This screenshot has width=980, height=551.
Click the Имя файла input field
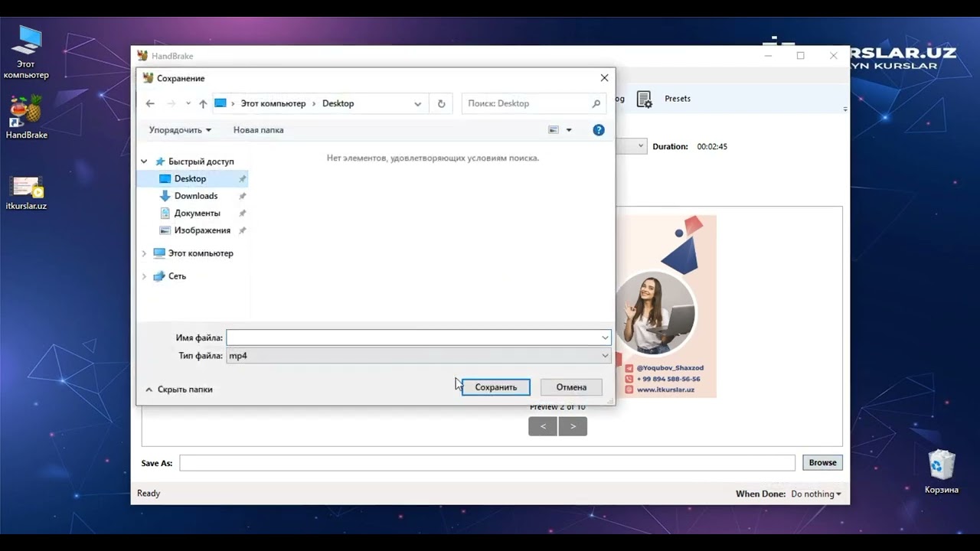pos(413,337)
